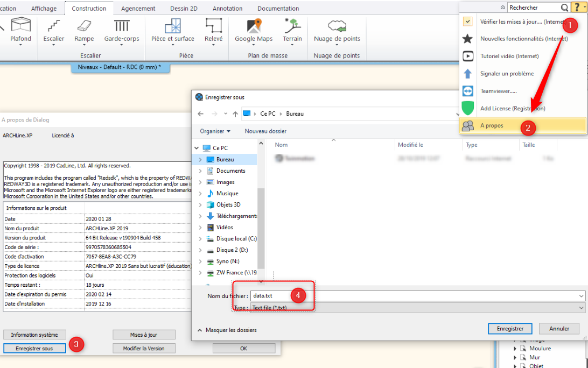Click the search magnifier icon
The height and width of the screenshot is (368, 588).
564,8
